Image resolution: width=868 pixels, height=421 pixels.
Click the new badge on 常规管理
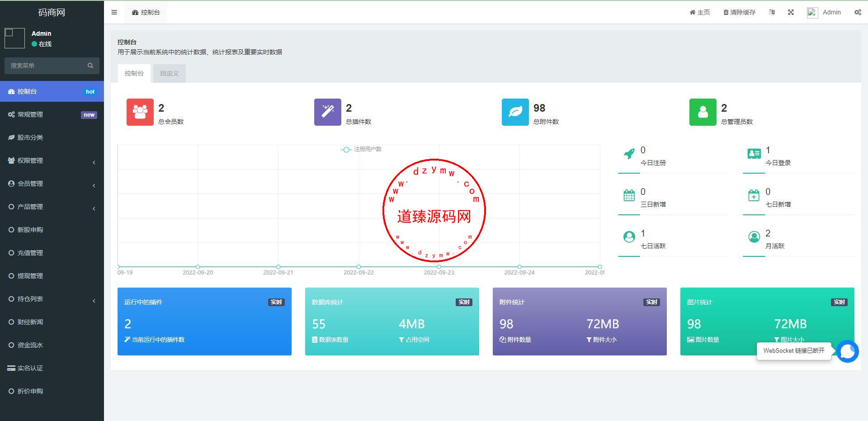pos(89,115)
